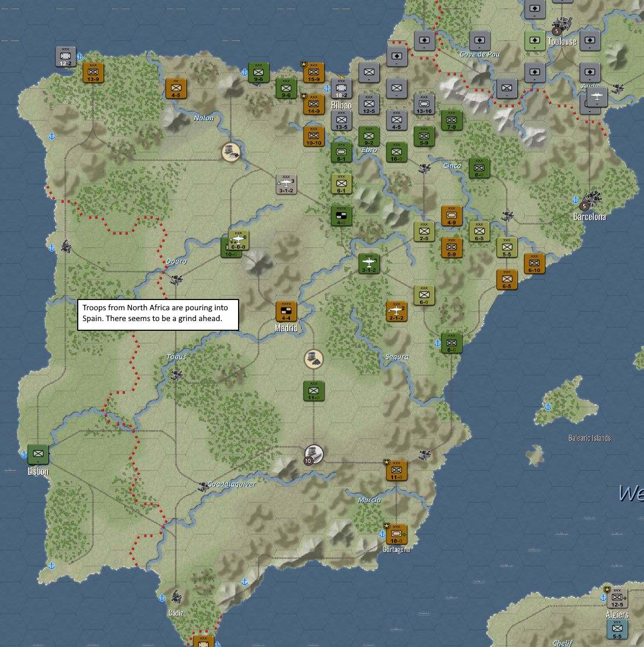The height and width of the screenshot is (647, 644).
Task: Select the orange 18-0 unit at Cartagena
Action: [x=397, y=534]
